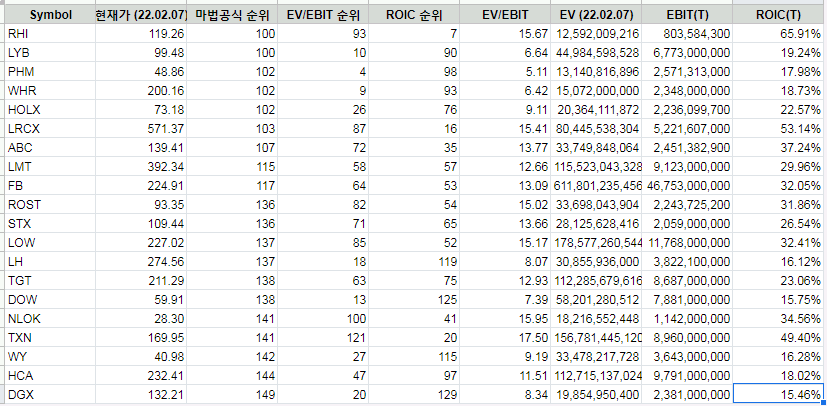Click ROIC rank 7 for RHI
Viewport: 827px width, 406px height.
point(414,34)
